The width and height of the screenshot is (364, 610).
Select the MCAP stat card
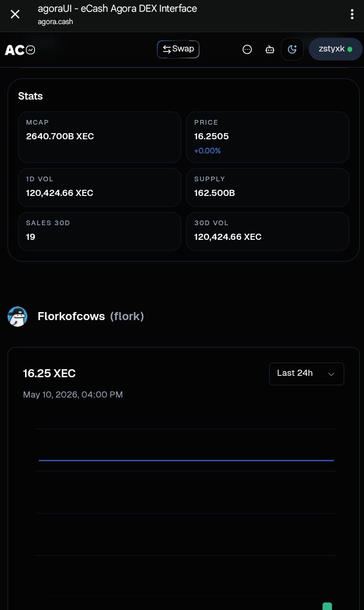[99, 137]
